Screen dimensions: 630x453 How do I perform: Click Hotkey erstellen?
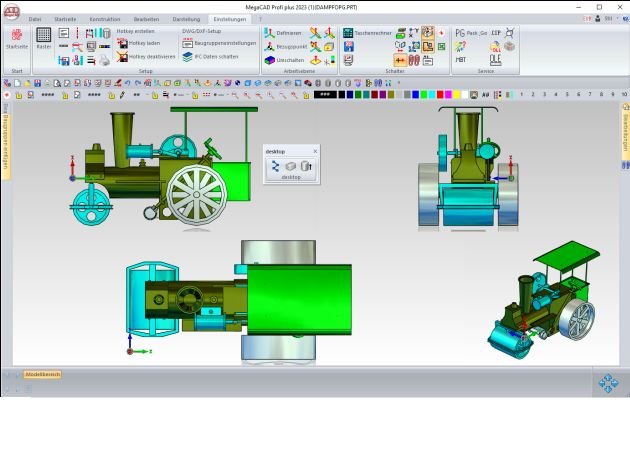click(135, 31)
